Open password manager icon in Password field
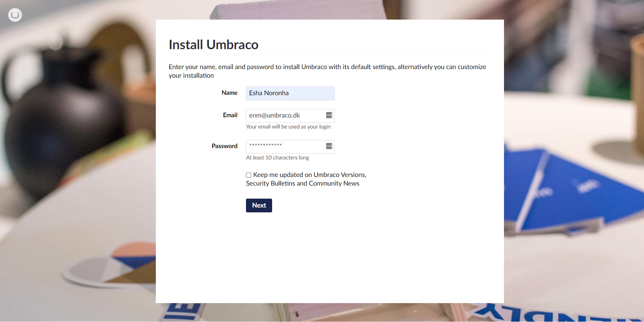644x322 pixels. point(329,146)
